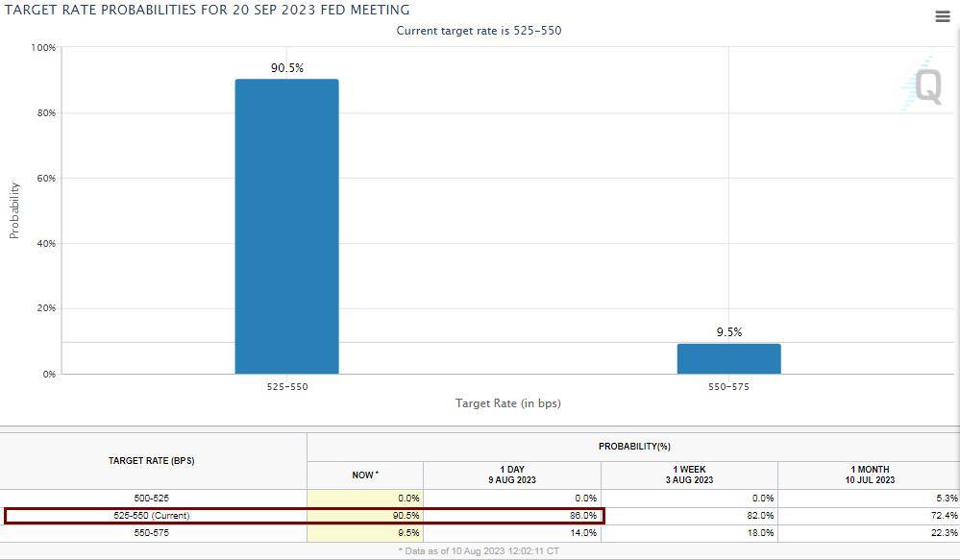Image resolution: width=960 pixels, height=560 pixels.
Task: Select the 525-550 (Current) row label
Action: click(152, 516)
